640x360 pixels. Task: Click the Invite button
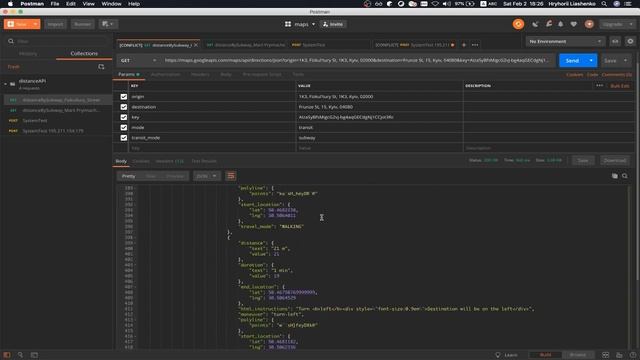[333, 24]
